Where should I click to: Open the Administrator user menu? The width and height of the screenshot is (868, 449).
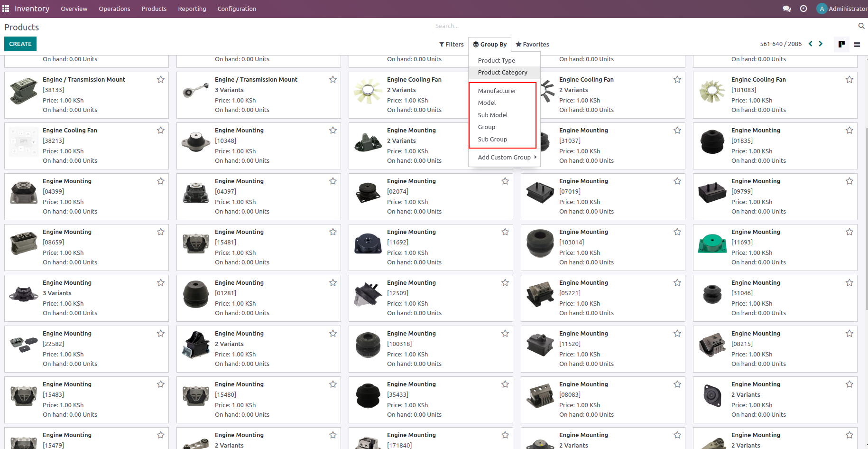point(842,9)
